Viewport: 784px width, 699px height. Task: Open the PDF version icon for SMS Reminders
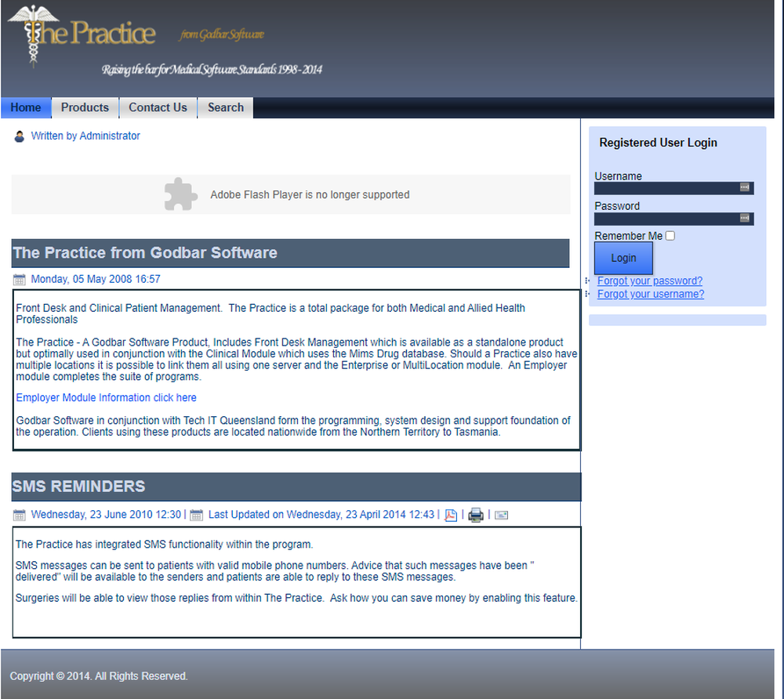tap(451, 515)
